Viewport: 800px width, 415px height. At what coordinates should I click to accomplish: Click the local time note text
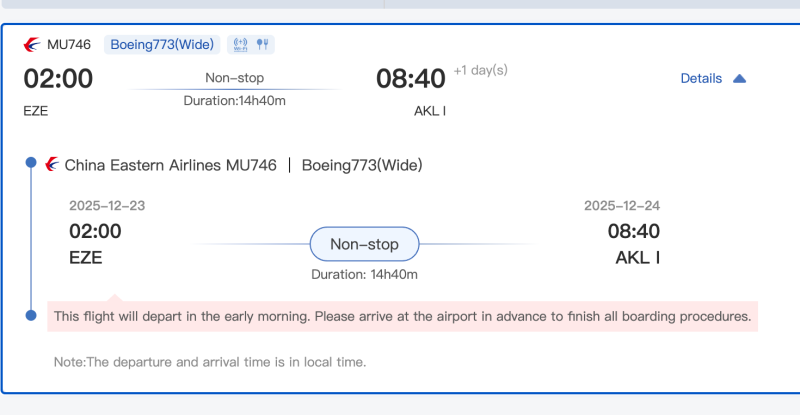210,362
